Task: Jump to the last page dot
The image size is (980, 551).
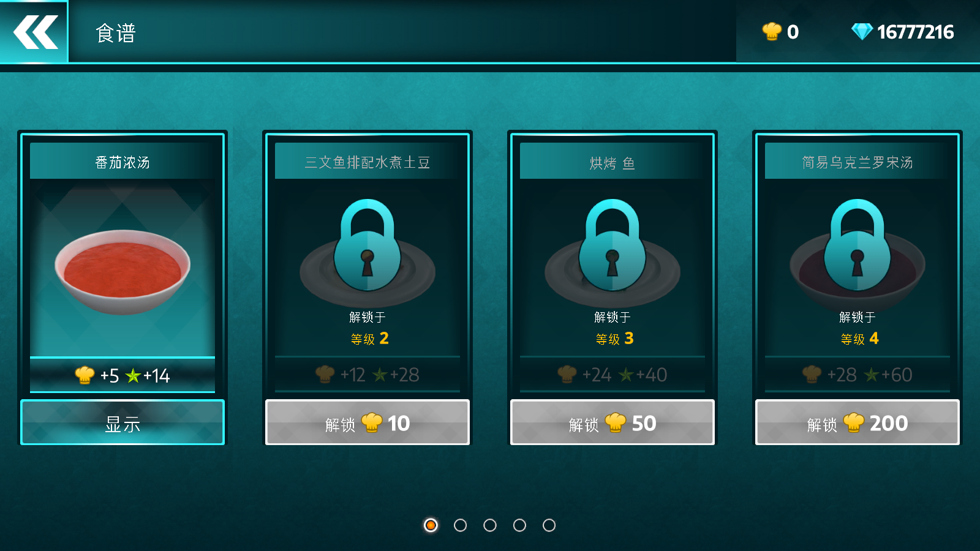Action: (549, 525)
